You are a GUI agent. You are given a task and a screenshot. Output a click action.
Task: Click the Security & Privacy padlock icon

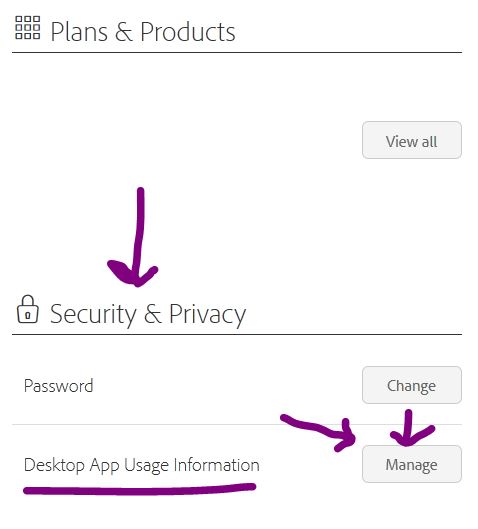click(x=28, y=310)
